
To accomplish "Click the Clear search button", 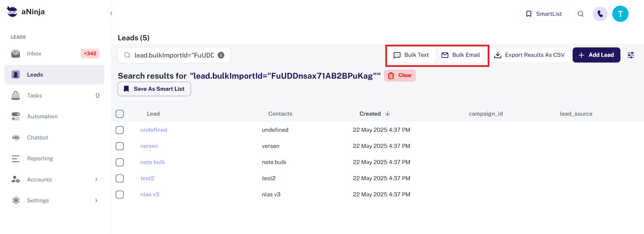I will coord(400,76).
